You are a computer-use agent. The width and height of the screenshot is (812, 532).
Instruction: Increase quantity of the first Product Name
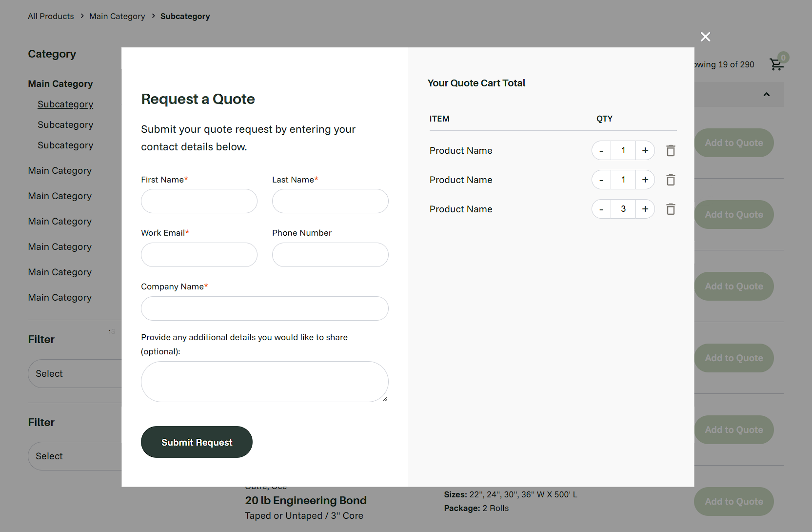645,150
